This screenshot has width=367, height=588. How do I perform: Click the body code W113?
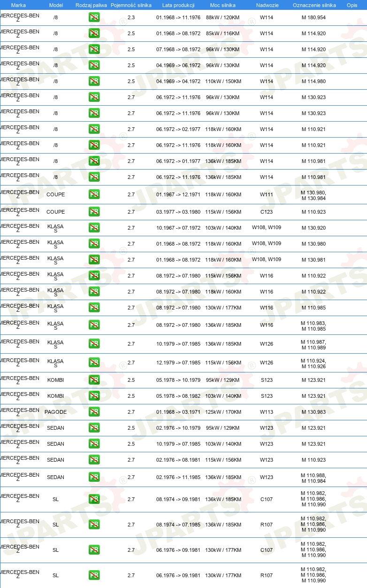(x=267, y=412)
